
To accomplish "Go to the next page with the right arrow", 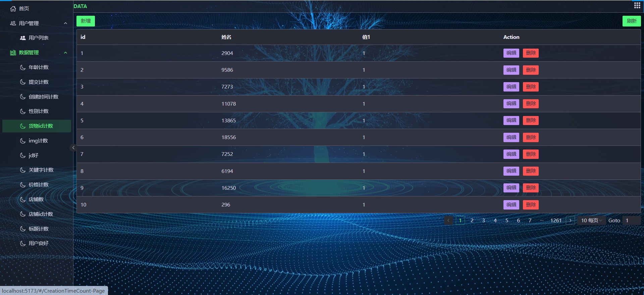I will point(570,221).
